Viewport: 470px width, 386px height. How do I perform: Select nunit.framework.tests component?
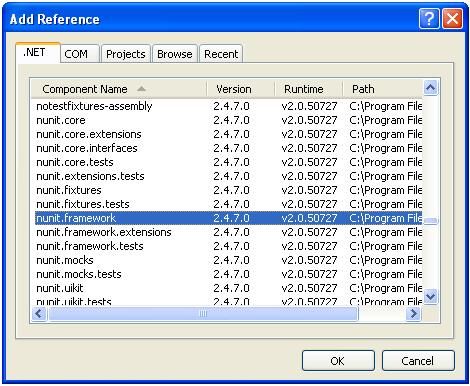pos(229,246)
